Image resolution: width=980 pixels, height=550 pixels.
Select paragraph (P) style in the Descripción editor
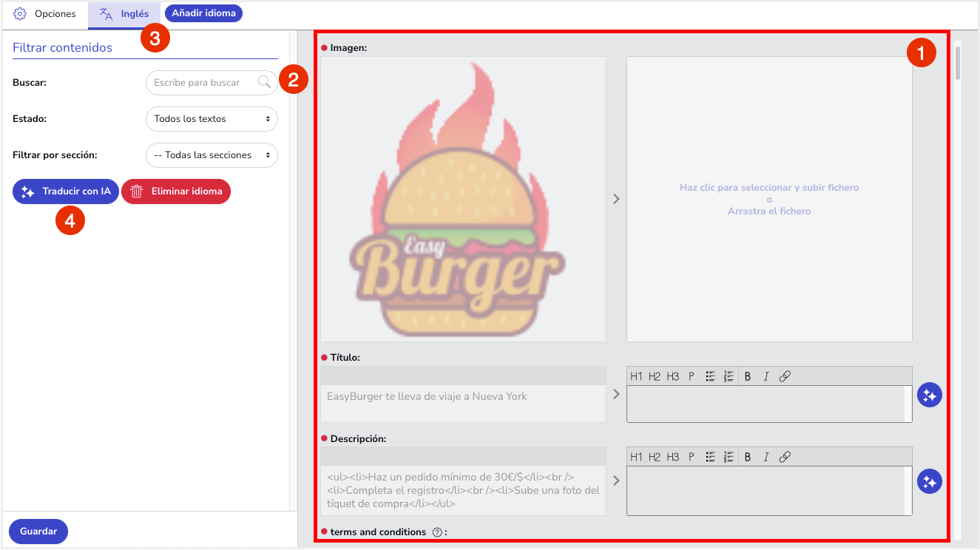click(x=692, y=457)
